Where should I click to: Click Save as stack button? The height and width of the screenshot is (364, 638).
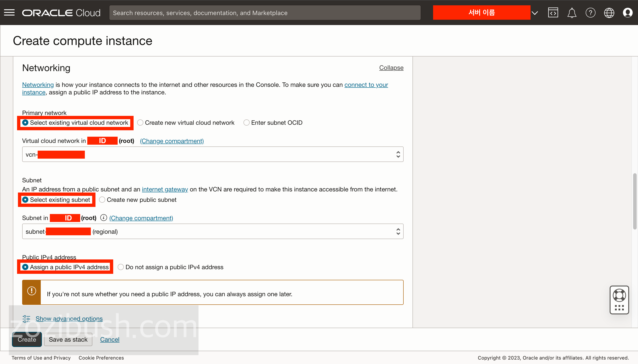point(68,339)
